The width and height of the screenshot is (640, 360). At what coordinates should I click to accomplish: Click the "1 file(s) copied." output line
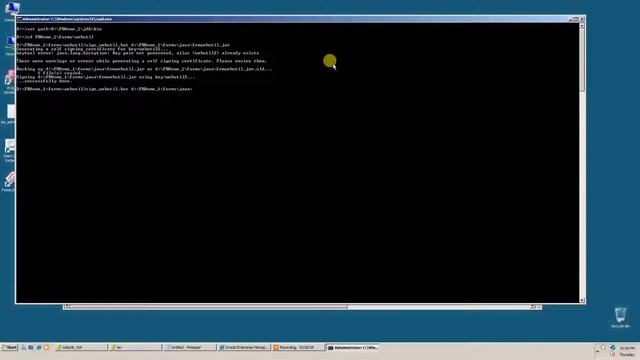pos(60,73)
